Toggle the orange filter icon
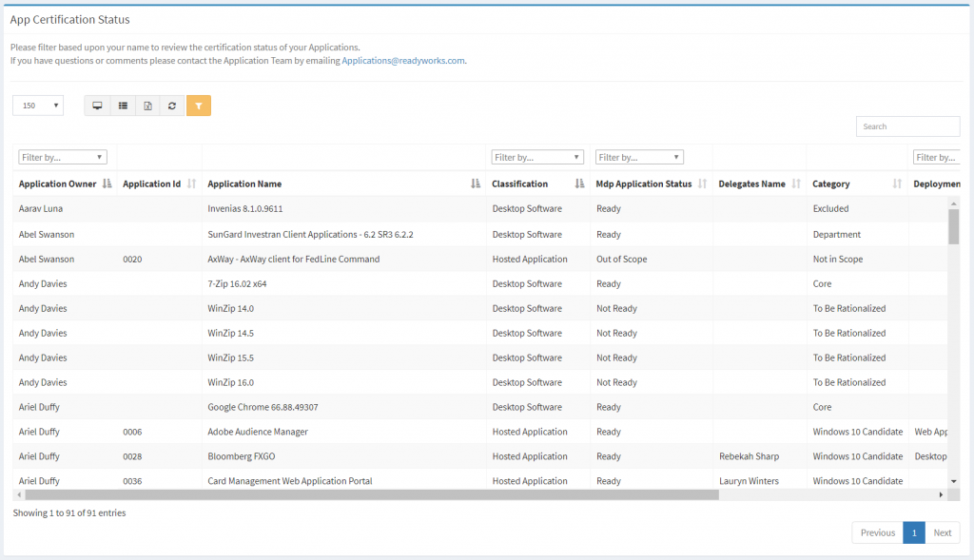This screenshot has height=560, width=974. 198,106
